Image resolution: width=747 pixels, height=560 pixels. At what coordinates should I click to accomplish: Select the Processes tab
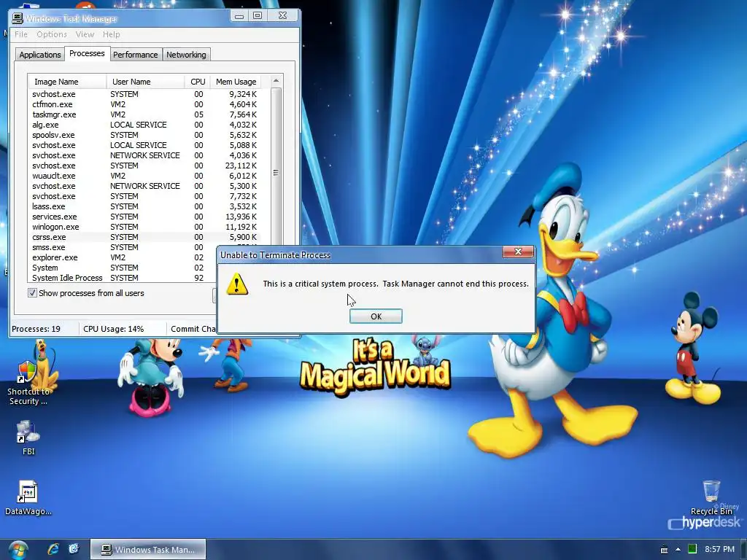coord(87,53)
